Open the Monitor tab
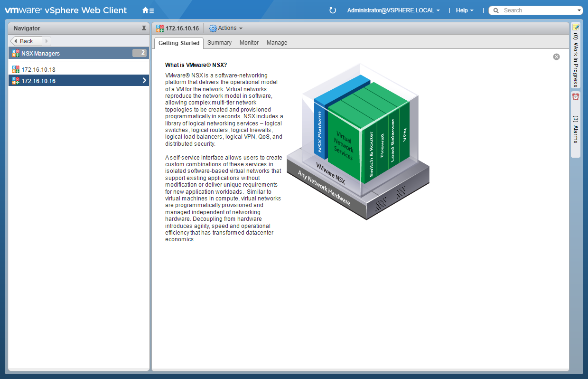 click(249, 43)
